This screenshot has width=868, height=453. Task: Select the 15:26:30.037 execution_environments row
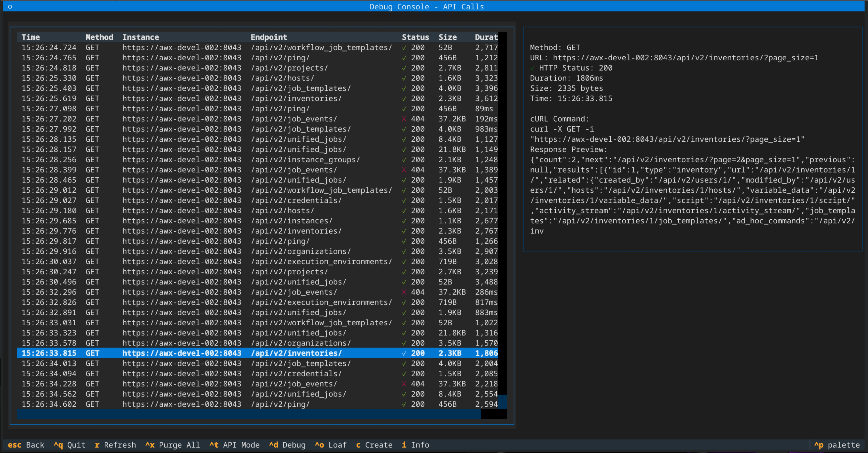click(257, 261)
